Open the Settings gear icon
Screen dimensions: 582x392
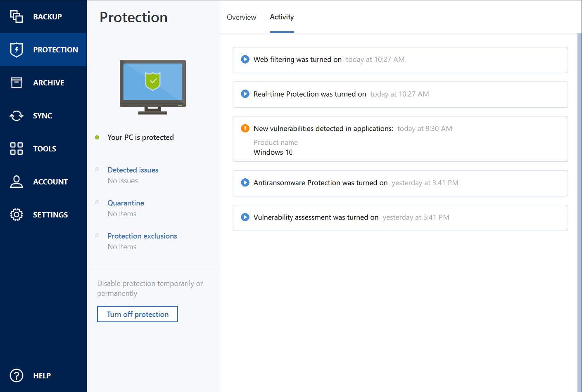(17, 215)
